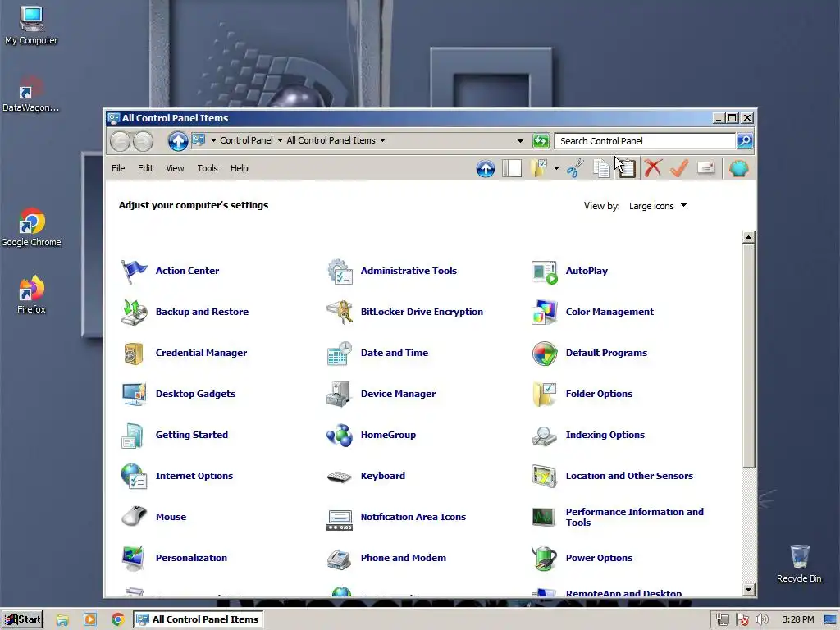The image size is (840, 630).
Task: Click the envelope toolbar icon
Action: tap(705, 168)
